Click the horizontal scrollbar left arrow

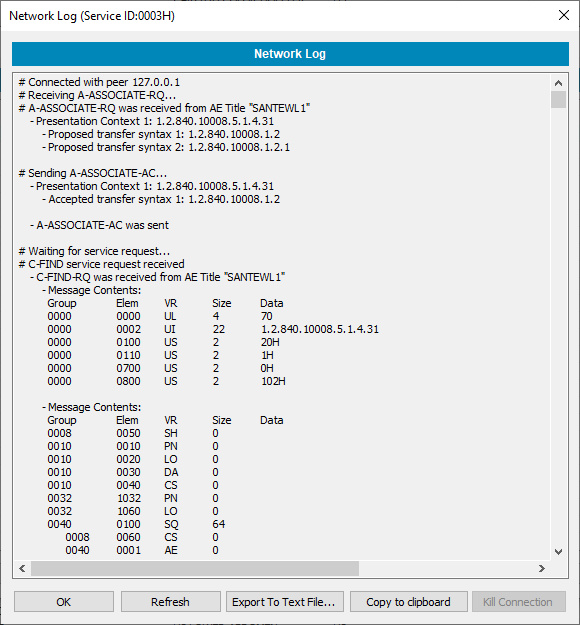click(22, 568)
